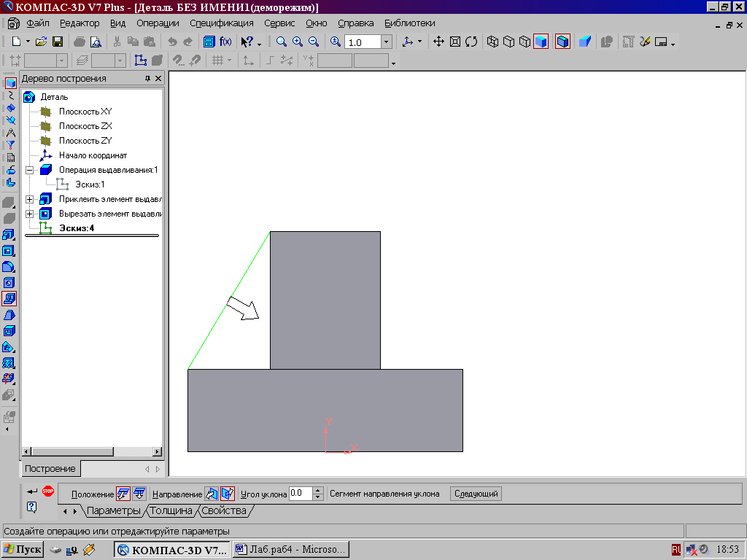Viewport: 747px width, 560px height.
Task: Select Эскиз:4 in construction tree
Action: click(76, 228)
